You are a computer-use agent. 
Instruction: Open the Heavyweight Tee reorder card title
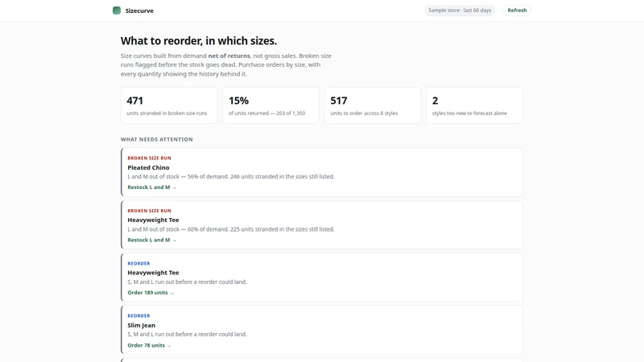(x=153, y=273)
